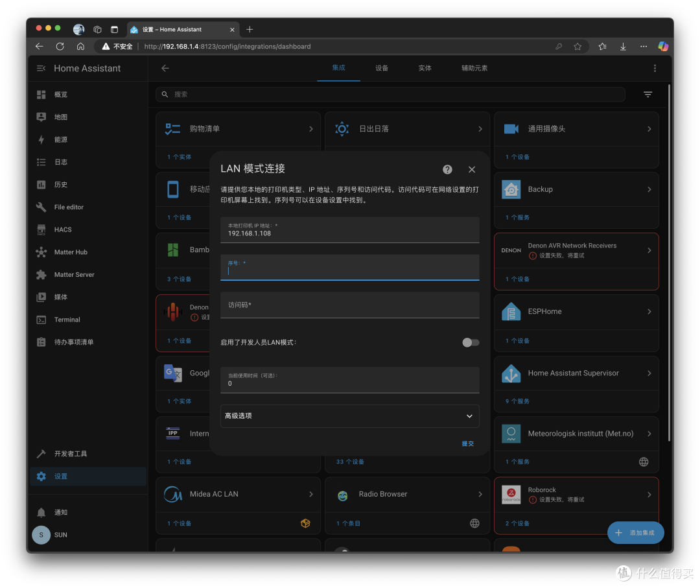The width and height of the screenshot is (700, 588).
Task: Expand the Home Assistant Supervisor card arrow
Action: 649,373
